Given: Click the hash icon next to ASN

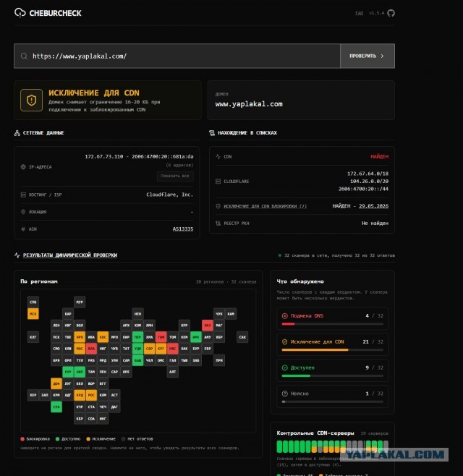Looking at the screenshot, I should pyautogui.click(x=23, y=229).
